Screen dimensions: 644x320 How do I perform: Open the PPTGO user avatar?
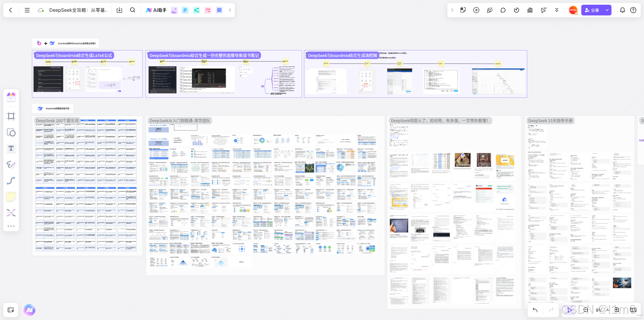pyautogui.click(x=573, y=10)
